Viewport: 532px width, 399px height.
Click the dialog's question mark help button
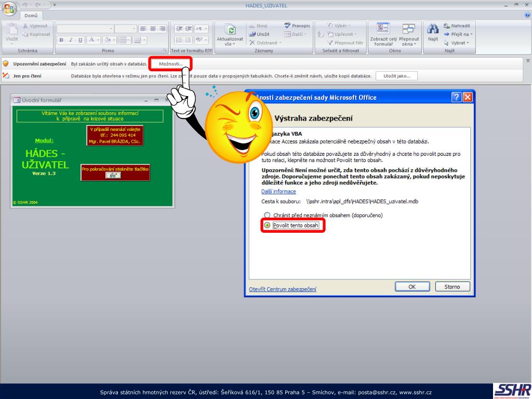(x=456, y=97)
